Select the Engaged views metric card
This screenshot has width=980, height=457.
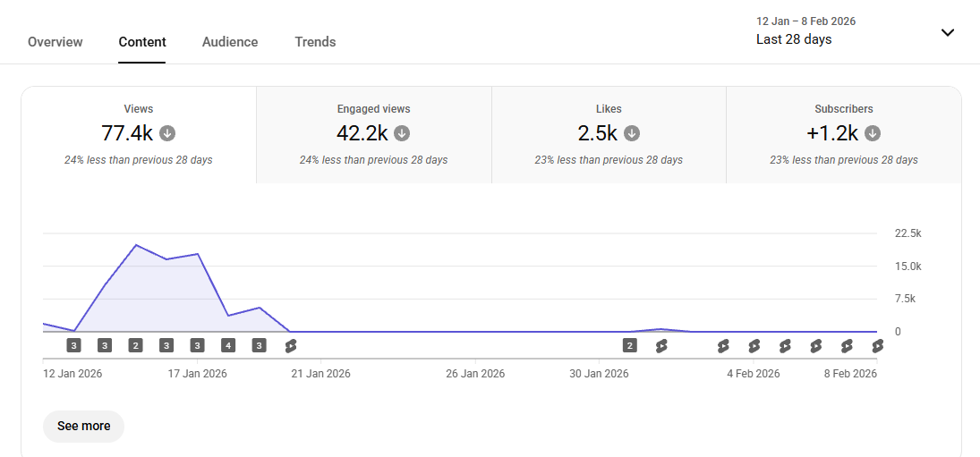pos(374,135)
